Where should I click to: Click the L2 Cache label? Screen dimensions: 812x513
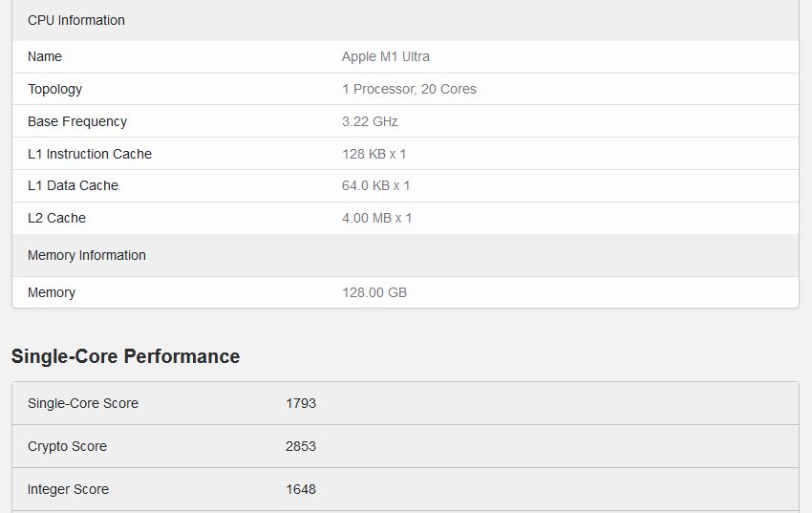[x=56, y=218]
